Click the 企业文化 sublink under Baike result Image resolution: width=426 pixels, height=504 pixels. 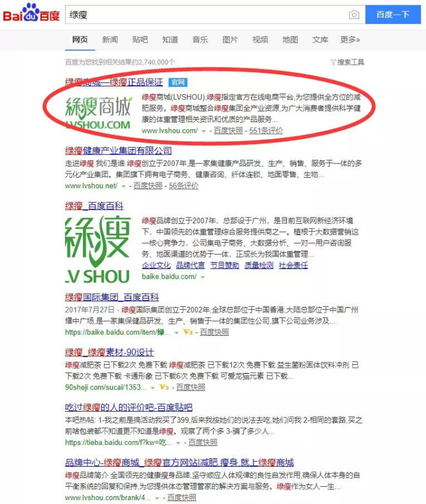[x=156, y=265]
